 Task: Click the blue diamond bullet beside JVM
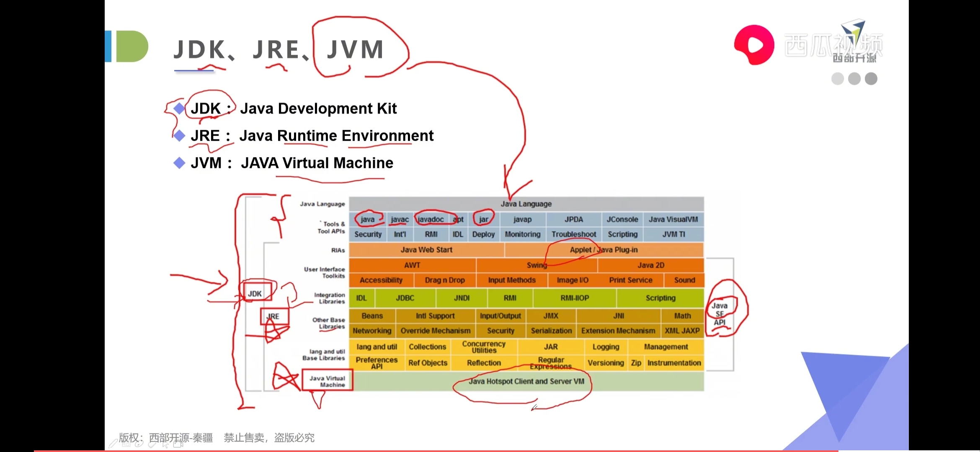click(179, 163)
